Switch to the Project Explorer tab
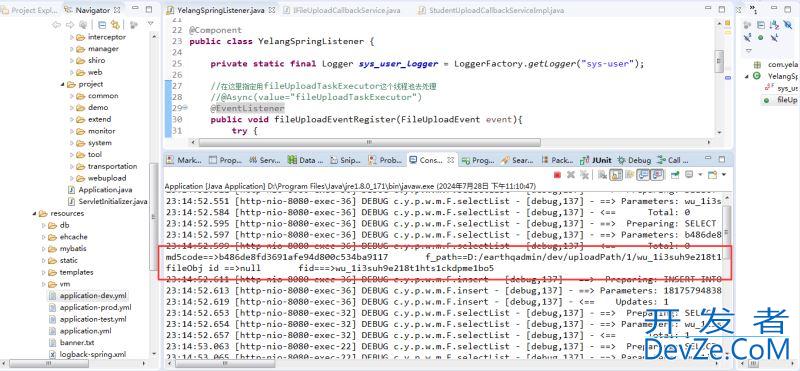Screen dimensions: 800x371 (x=30, y=10)
